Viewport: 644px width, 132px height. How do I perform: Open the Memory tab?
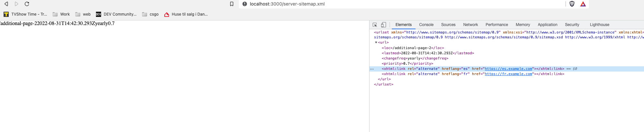523,25
